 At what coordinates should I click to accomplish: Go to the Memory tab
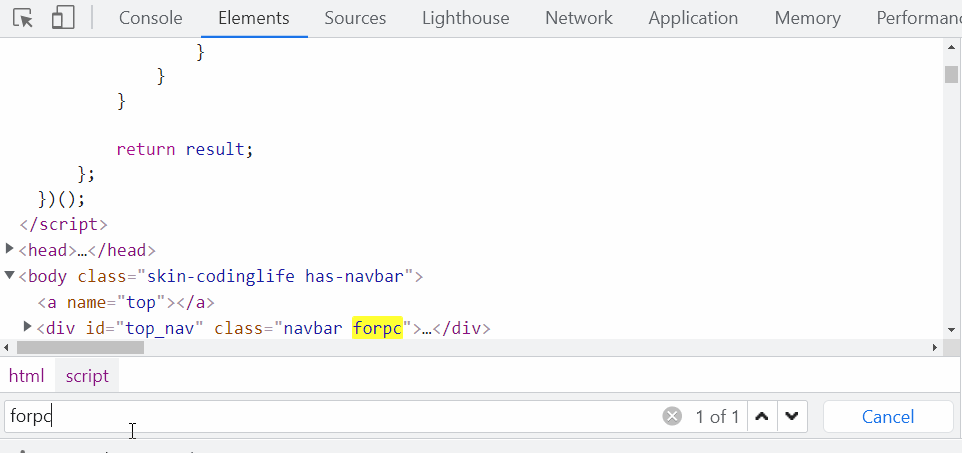click(807, 18)
